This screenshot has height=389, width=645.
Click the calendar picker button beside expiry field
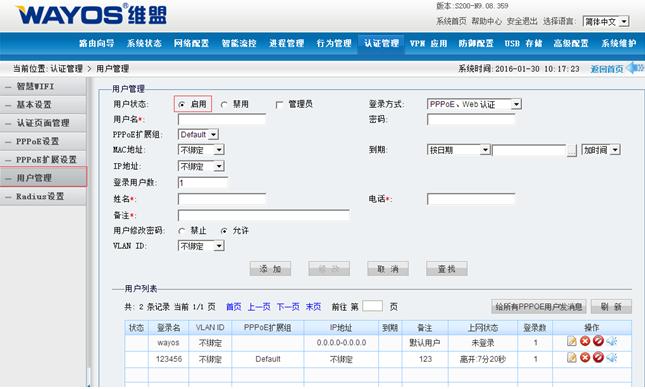coord(572,151)
